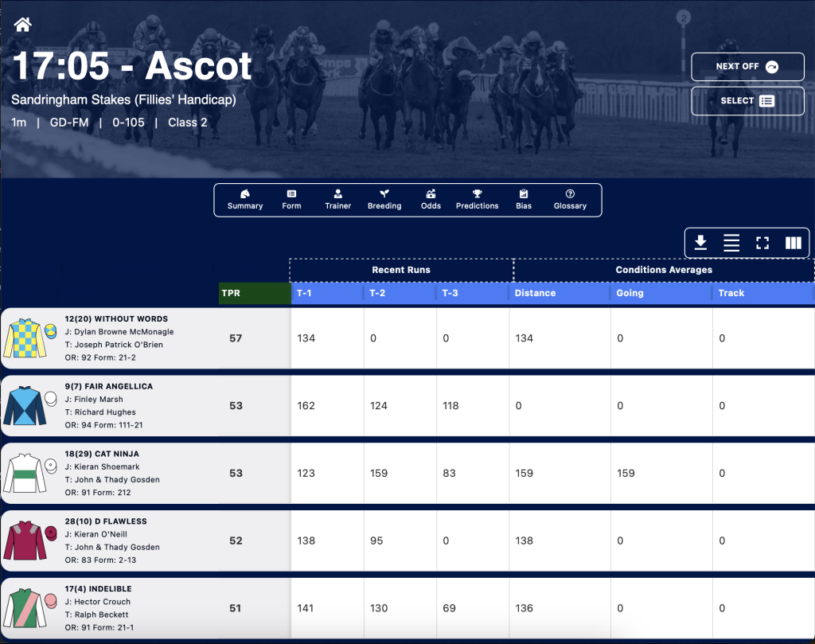Switch to row density list view
815x644 pixels.
click(x=731, y=243)
